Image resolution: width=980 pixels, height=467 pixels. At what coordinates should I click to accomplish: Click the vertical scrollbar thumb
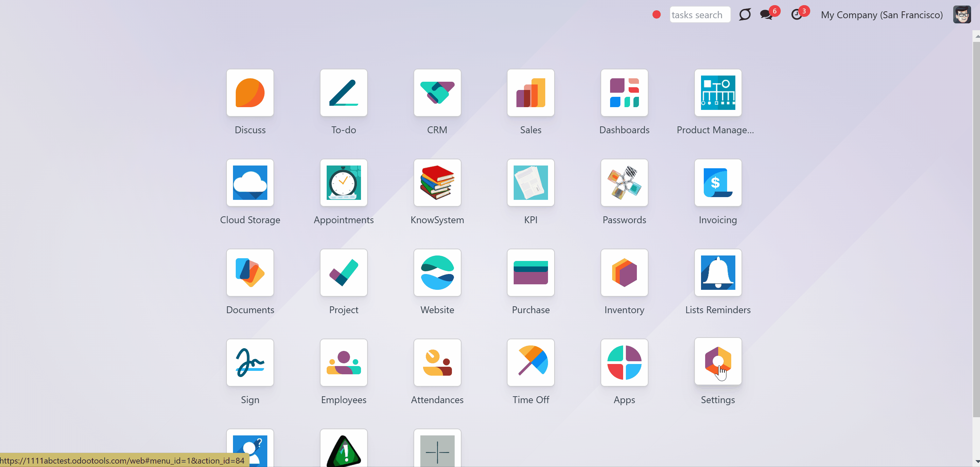pos(977,229)
